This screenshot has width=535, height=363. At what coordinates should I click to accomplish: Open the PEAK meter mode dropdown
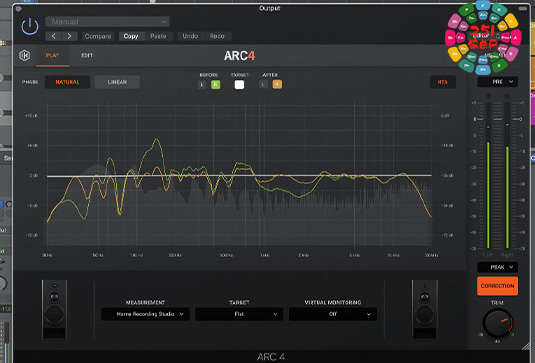[497, 267]
